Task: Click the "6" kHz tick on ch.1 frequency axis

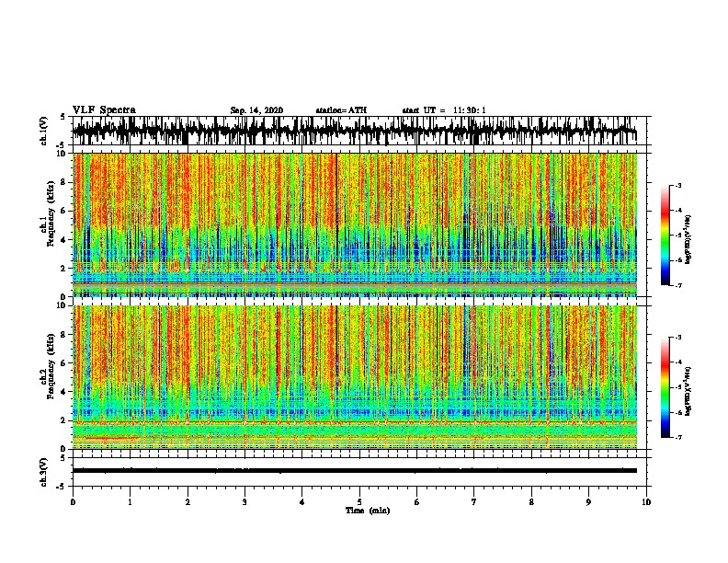Action: pos(63,211)
